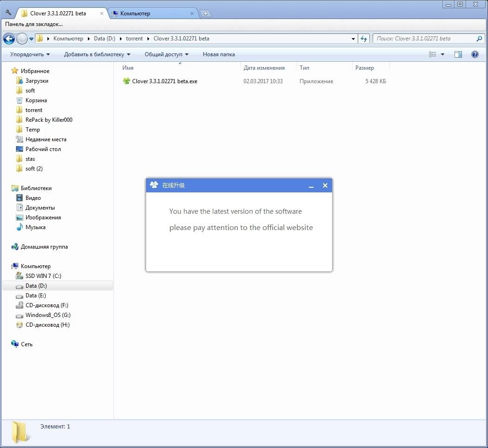The width and height of the screenshot is (488, 448).
Task: Open the Видео library
Action: (33, 198)
